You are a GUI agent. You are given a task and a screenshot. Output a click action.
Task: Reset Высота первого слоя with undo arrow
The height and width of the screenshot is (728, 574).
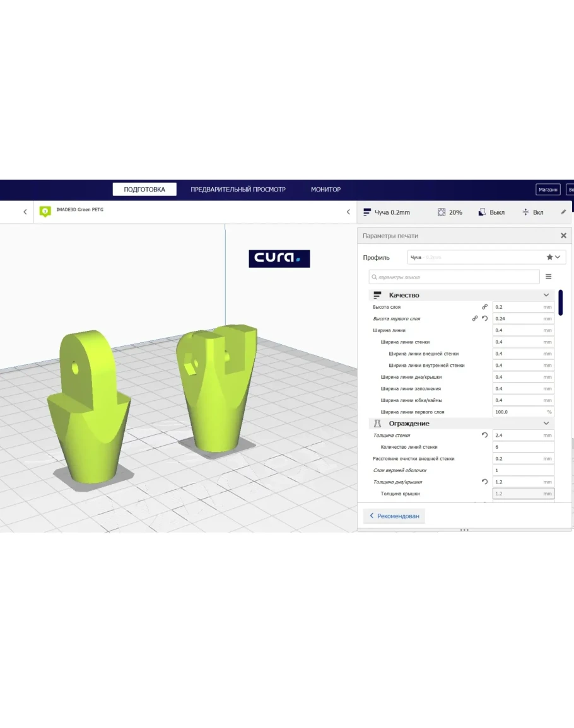click(484, 319)
